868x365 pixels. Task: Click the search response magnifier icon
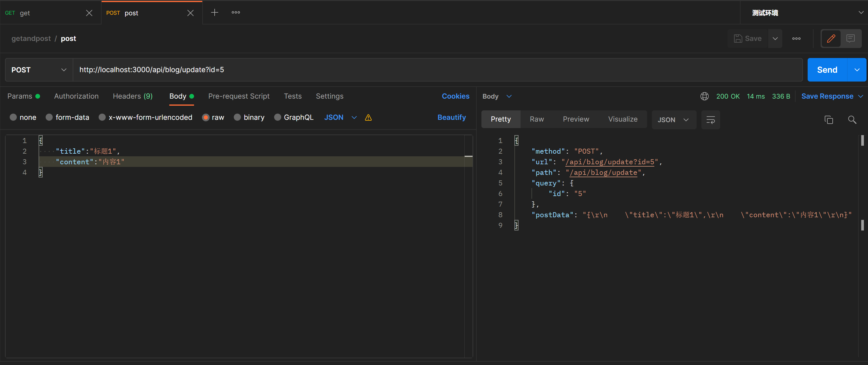tap(852, 120)
